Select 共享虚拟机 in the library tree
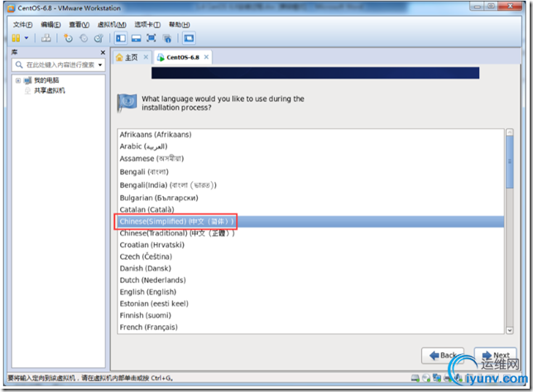This screenshot has height=392, width=533. [50, 90]
